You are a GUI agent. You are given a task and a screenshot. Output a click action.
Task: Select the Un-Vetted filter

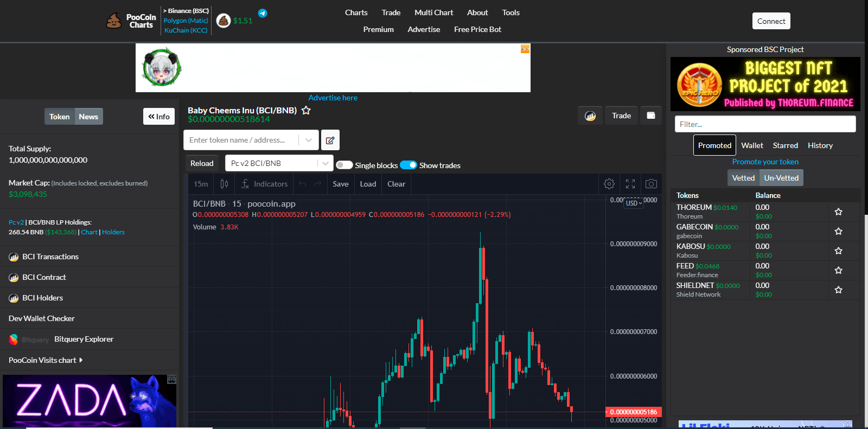781,178
